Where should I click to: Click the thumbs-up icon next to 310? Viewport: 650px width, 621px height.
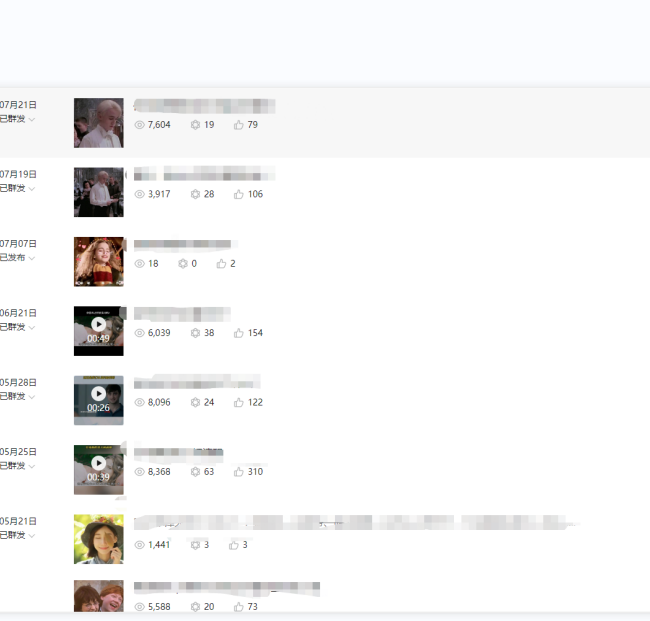point(238,472)
